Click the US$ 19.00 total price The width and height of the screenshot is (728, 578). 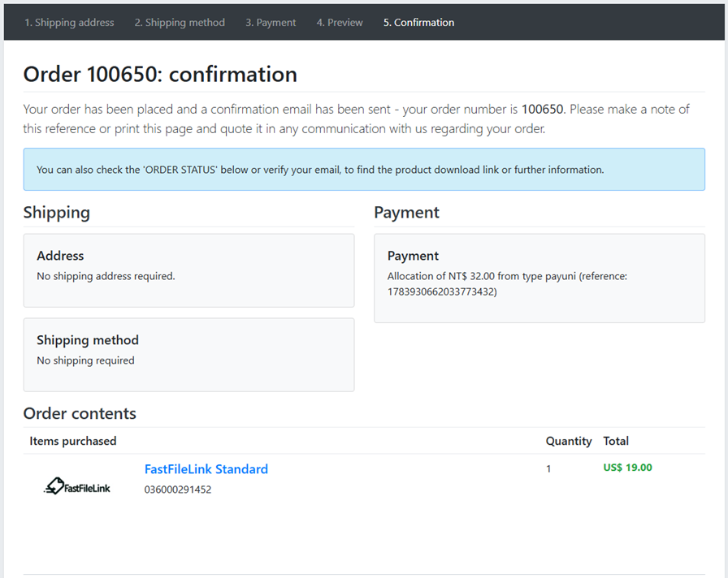[628, 468]
